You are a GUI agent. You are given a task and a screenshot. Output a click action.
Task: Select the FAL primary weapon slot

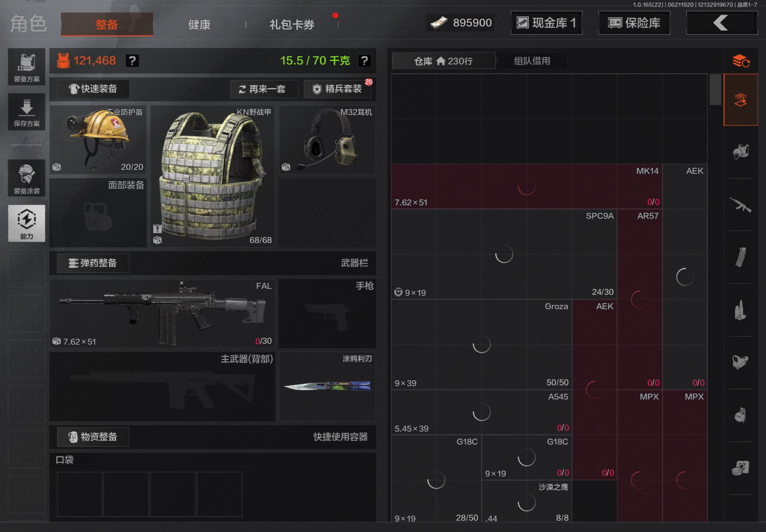(x=162, y=314)
